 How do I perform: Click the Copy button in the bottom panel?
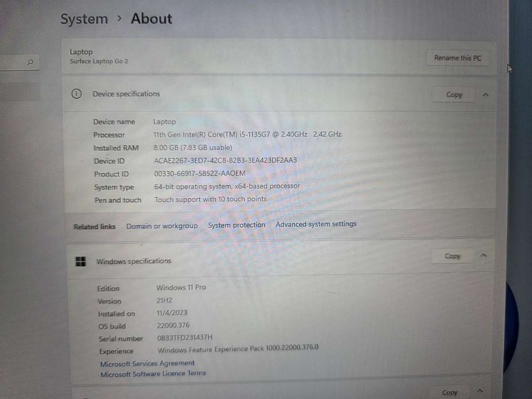pyautogui.click(x=449, y=392)
